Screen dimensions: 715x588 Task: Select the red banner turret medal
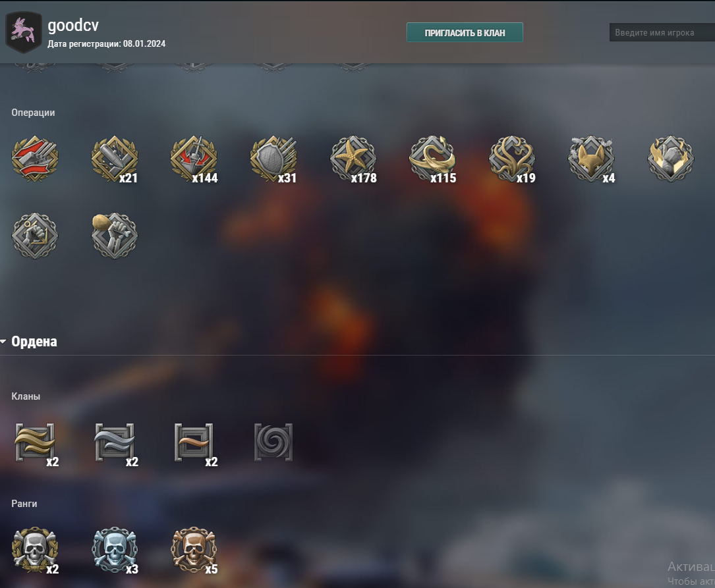click(x=35, y=159)
